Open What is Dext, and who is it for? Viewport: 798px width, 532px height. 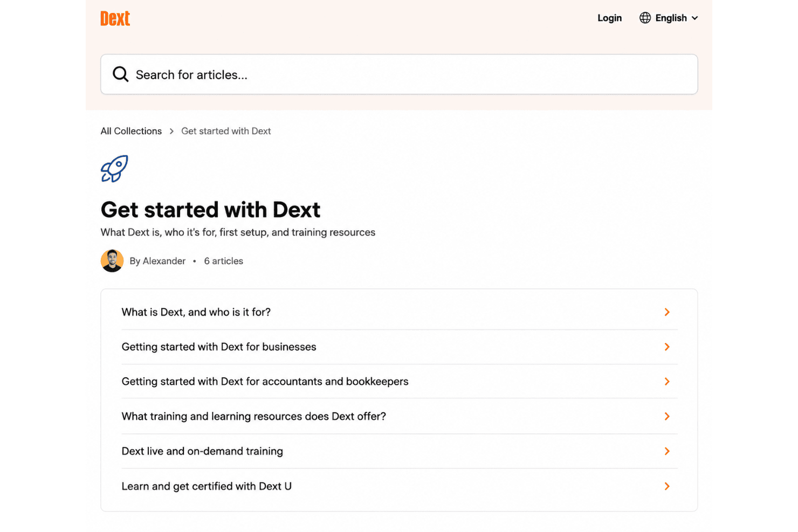pyautogui.click(x=399, y=312)
